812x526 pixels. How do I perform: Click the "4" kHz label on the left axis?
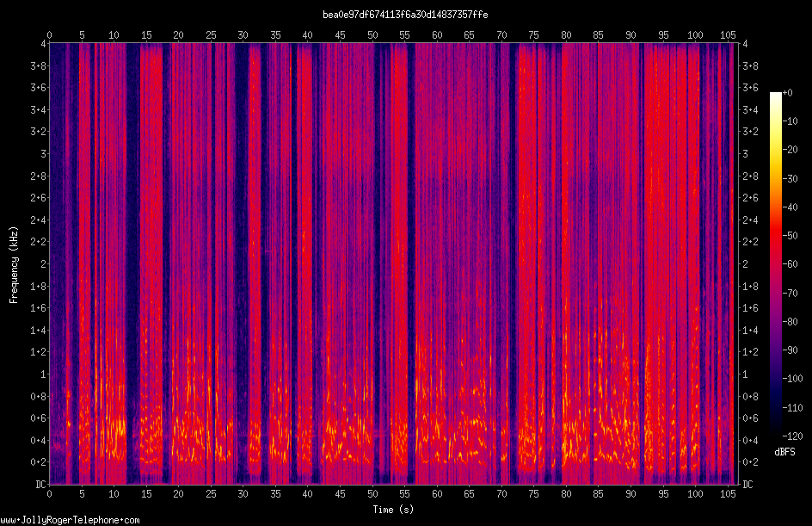(x=44, y=44)
